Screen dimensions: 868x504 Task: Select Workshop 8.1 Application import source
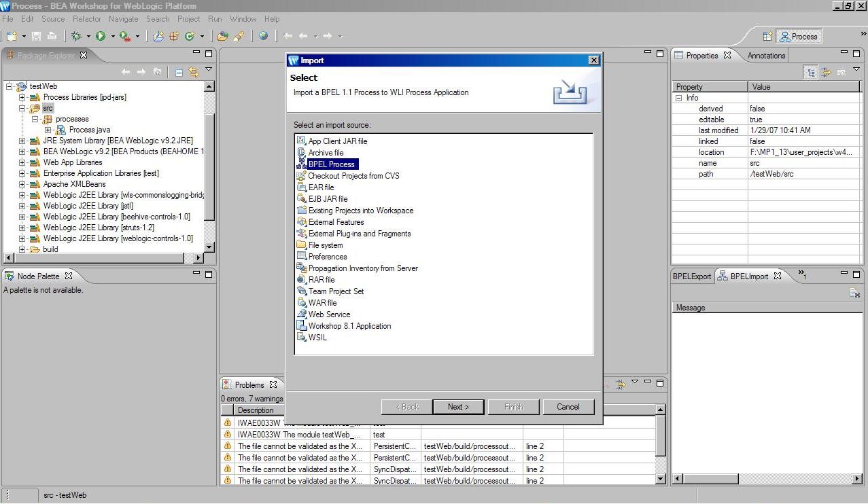(349, 326)
